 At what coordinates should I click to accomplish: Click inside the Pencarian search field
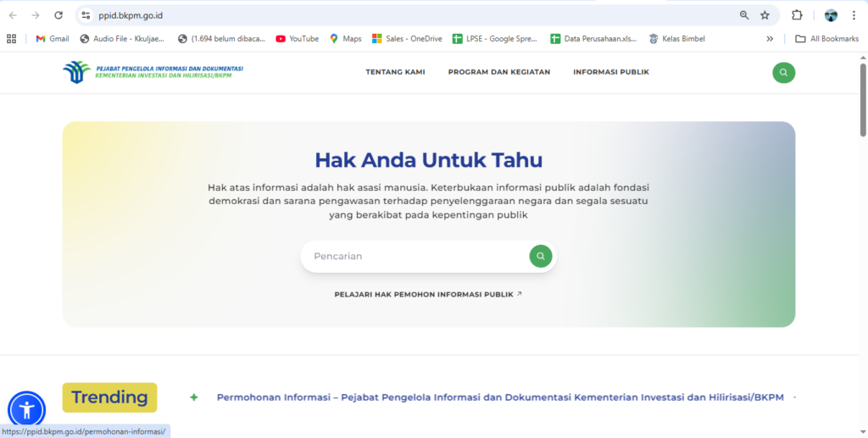[415, 256]
